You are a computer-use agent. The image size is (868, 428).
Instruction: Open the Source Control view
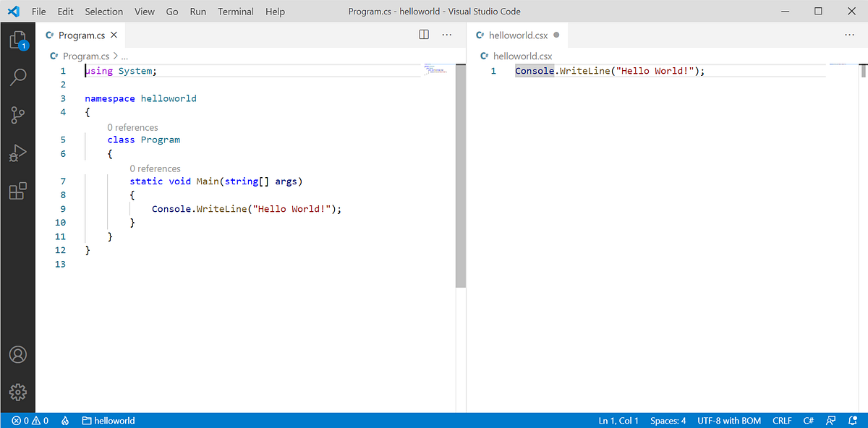[17, 114]
